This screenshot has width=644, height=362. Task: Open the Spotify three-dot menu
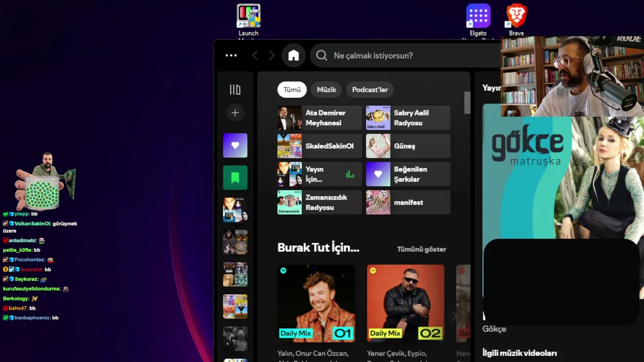pos(231,55)
